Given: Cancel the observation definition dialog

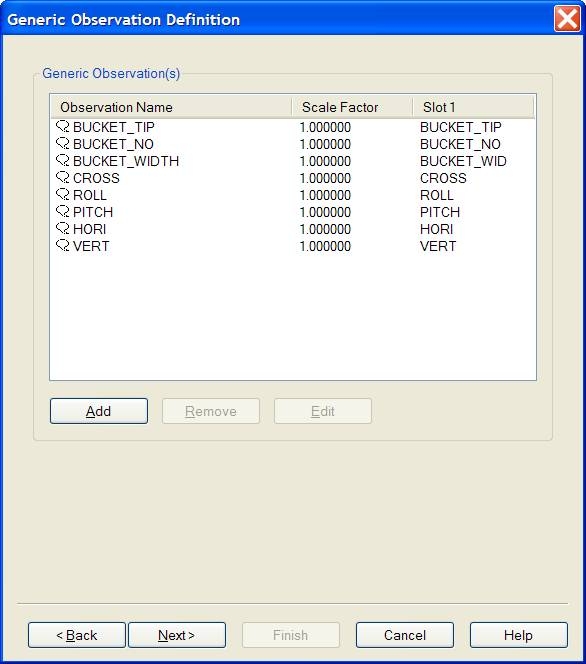Looking at the screenshot, I should click(405, 635).
